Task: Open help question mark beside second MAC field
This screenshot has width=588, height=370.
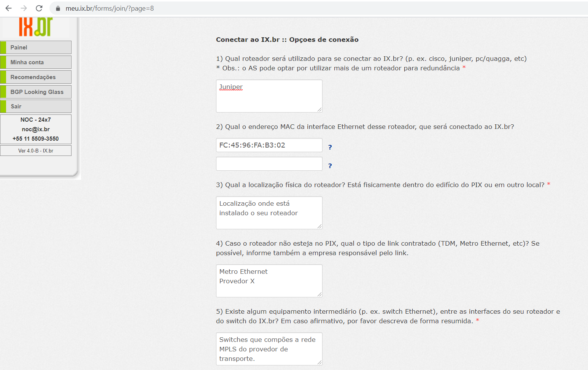Action: pos(330,166)
